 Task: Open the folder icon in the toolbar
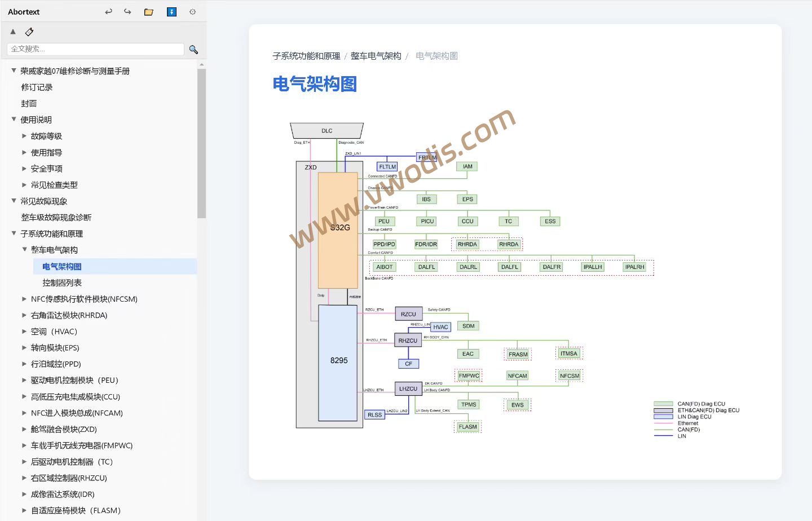click(149, 12)
